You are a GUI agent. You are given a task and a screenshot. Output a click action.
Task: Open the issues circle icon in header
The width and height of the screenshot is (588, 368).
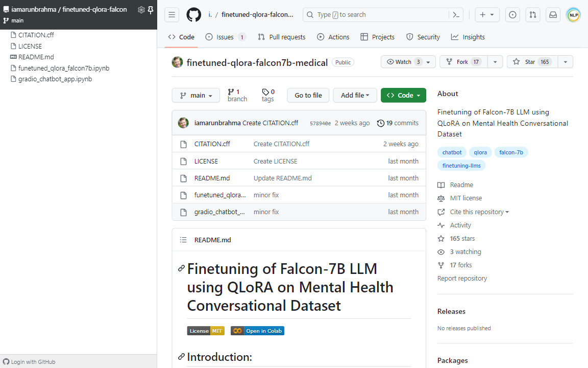point(512,15)
